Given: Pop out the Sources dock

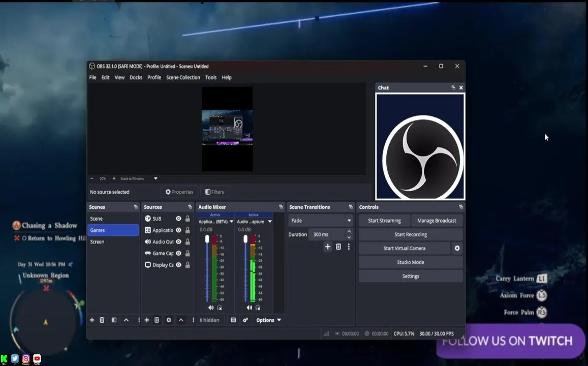Looking at the screenshot, I should [x=190, y=207].
